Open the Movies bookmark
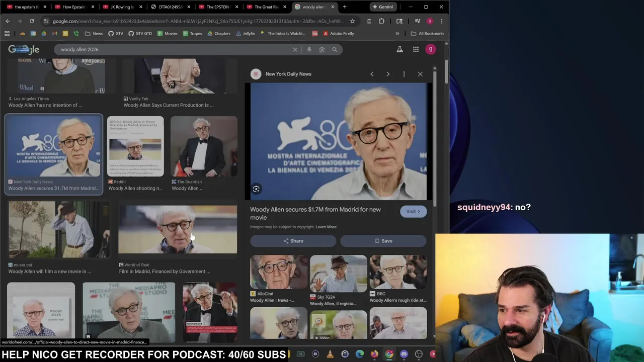 168,33
